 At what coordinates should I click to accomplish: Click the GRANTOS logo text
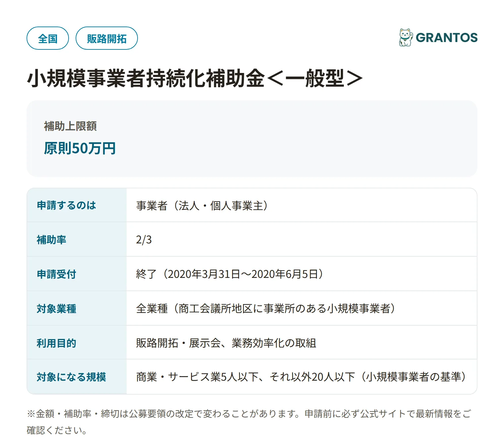tap(447, 37)
